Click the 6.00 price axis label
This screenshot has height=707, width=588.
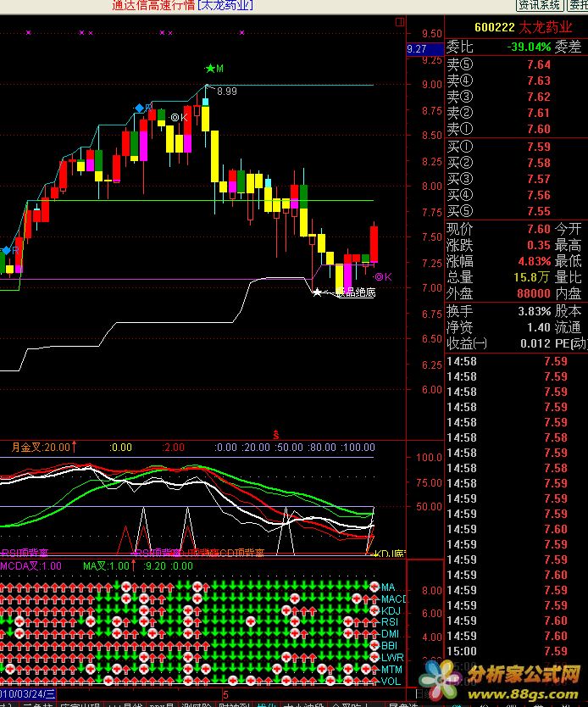[x=432, y=390]
